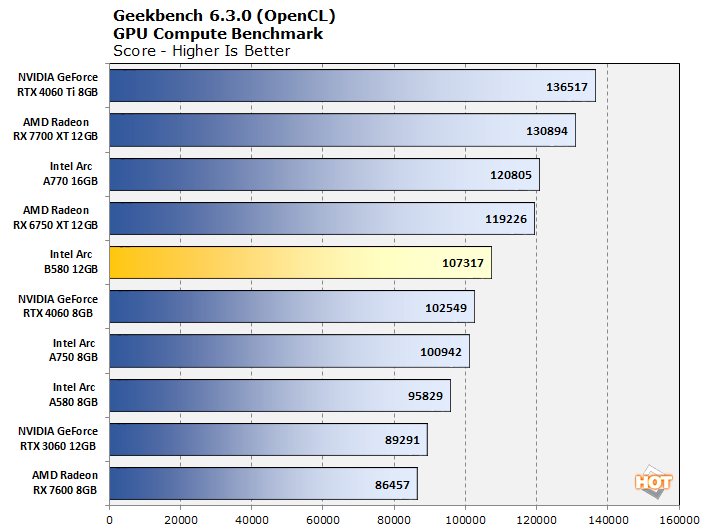This screenshot has height=528, width=707.
Task: Select the 102549 score value
Action: click(x=446, y=308)
